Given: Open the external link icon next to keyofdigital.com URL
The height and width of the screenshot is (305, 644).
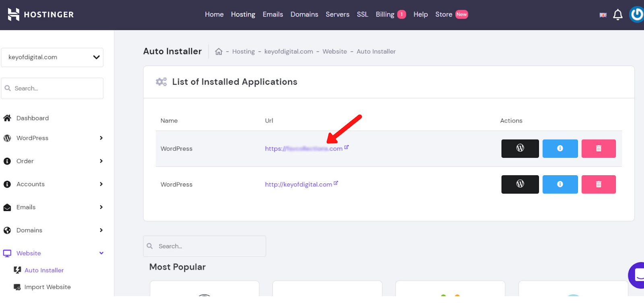Looking at the screenshot, I should (336, 183).
